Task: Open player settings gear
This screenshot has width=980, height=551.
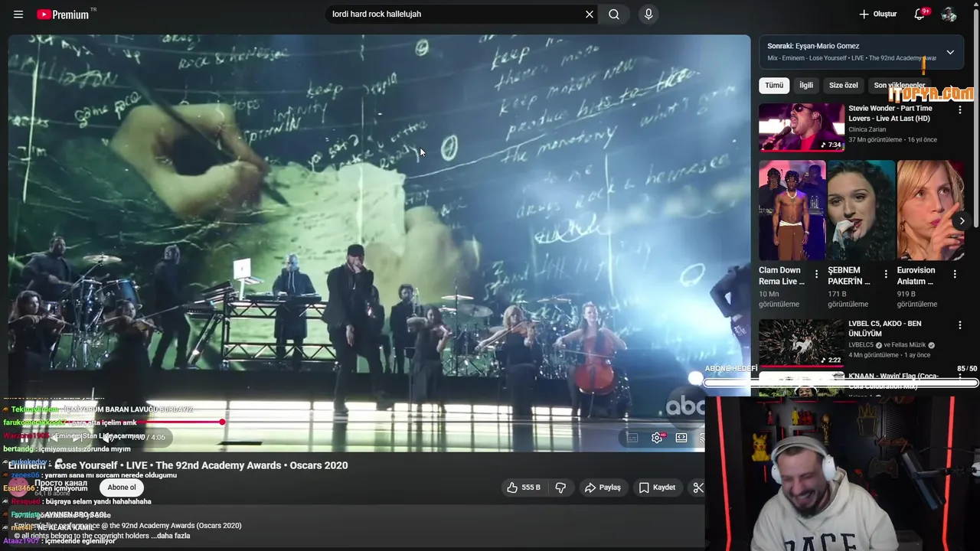Action: (657, 438)
